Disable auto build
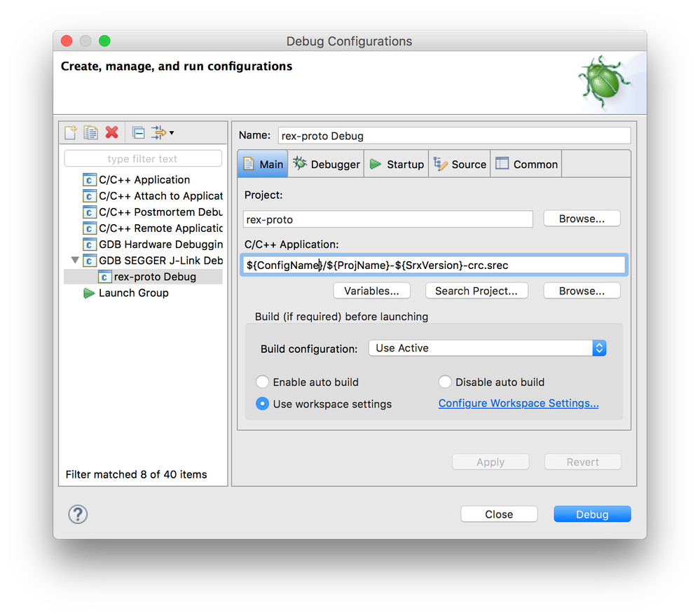The image size is (700, 615). pos(446,382)
